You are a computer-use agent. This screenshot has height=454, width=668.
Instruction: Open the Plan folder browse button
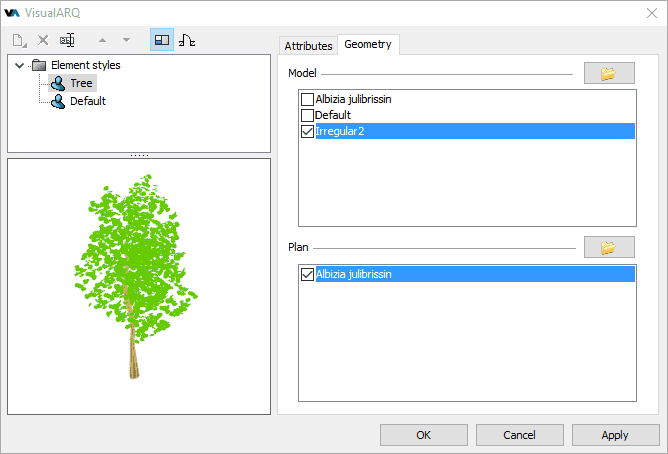(609, 247)
